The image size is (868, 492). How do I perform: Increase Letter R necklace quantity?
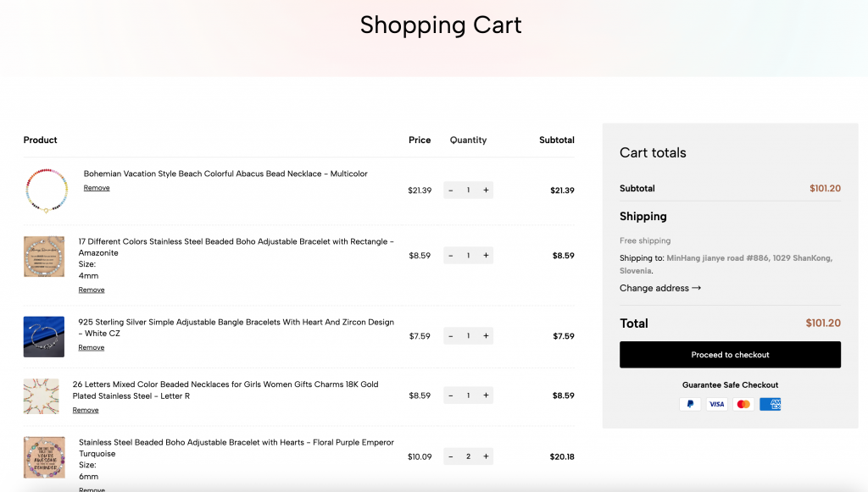(x=486, y=395)
